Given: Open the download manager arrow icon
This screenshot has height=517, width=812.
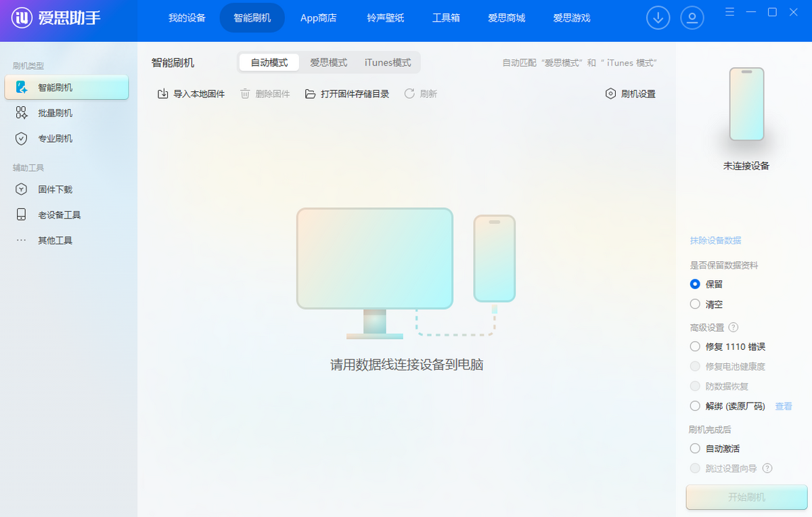Looking at the screenshot, I should (658, 18).
